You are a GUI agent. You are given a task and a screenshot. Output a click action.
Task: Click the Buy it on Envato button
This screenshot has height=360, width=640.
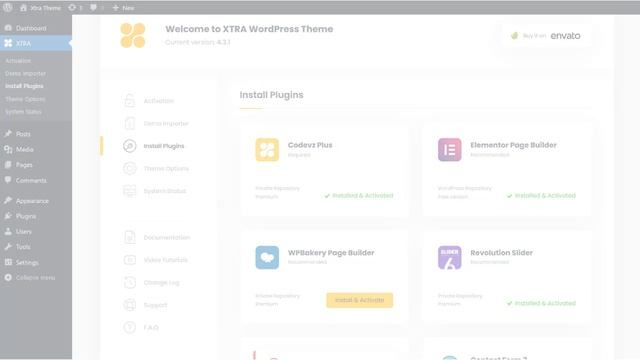546,36
